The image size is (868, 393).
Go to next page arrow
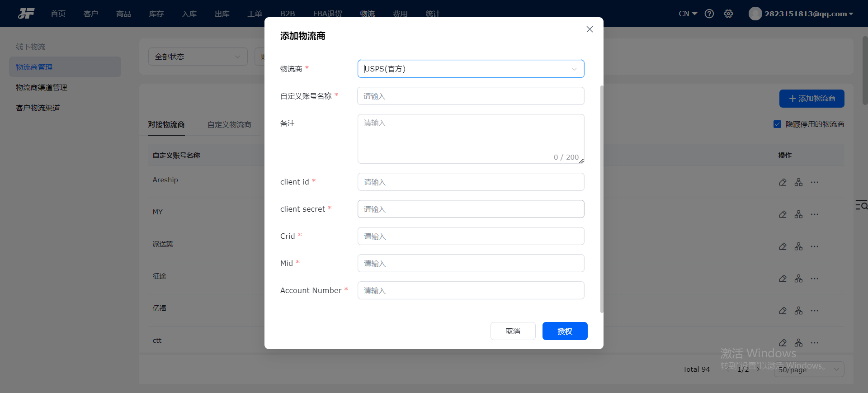coord(758,369)
